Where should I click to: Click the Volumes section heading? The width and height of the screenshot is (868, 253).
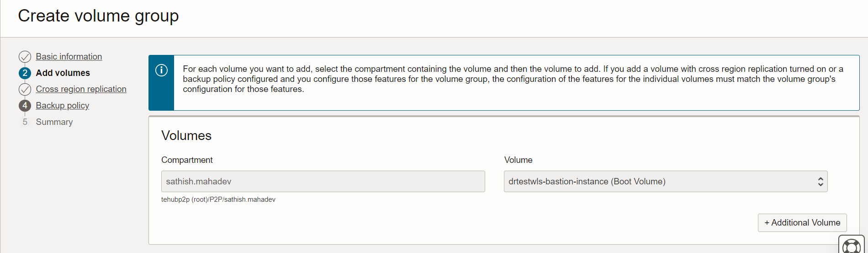point(186,136)
